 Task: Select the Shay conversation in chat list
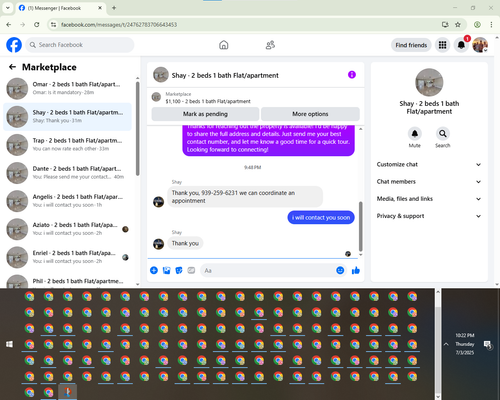[x=67, y=117]
